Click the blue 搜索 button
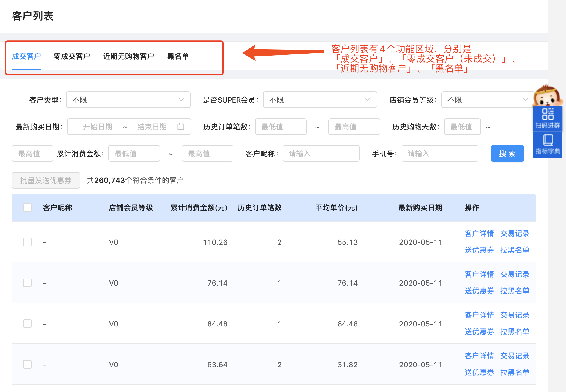This screenshot has width=566, height=392. 507,154
